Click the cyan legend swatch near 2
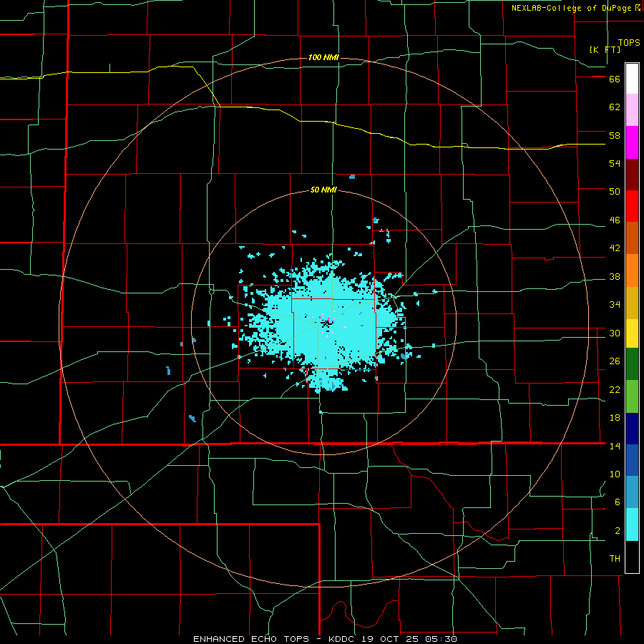This screenshot has width=644, height=644. point(632,525)
